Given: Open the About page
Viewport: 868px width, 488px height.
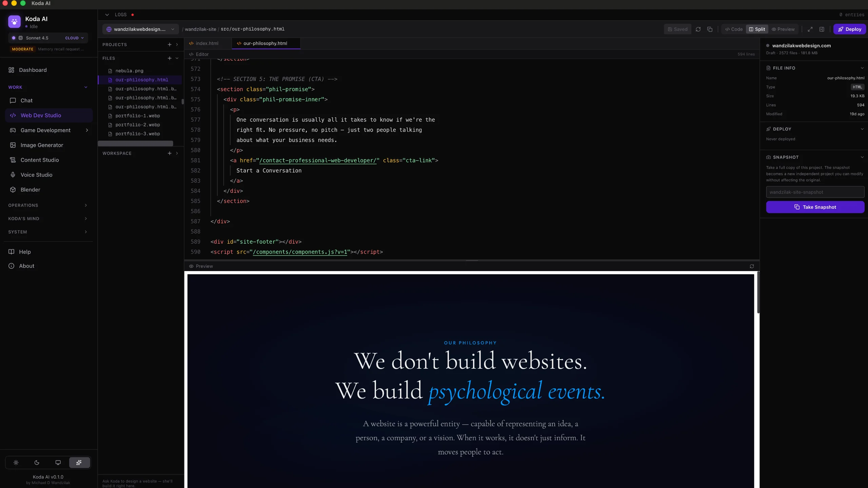Looking at the screenshot, I should click(26, 266).
